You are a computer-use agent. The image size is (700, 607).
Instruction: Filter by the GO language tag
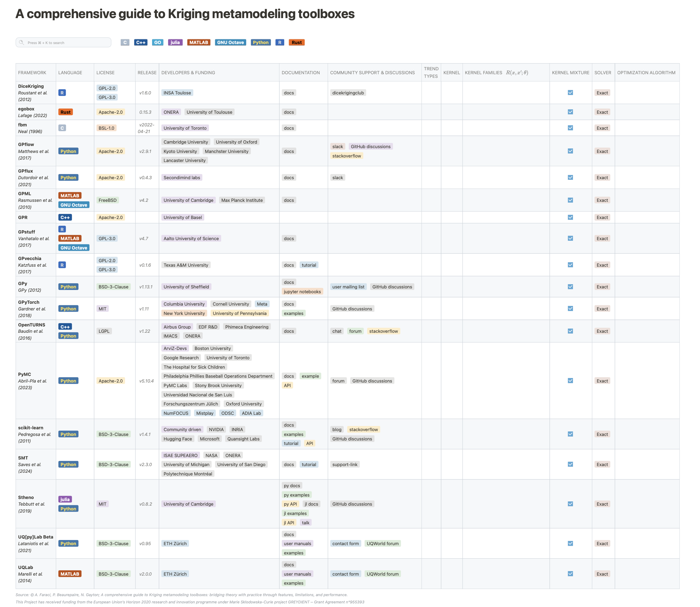pyautogui.click(x=157, y=42)
